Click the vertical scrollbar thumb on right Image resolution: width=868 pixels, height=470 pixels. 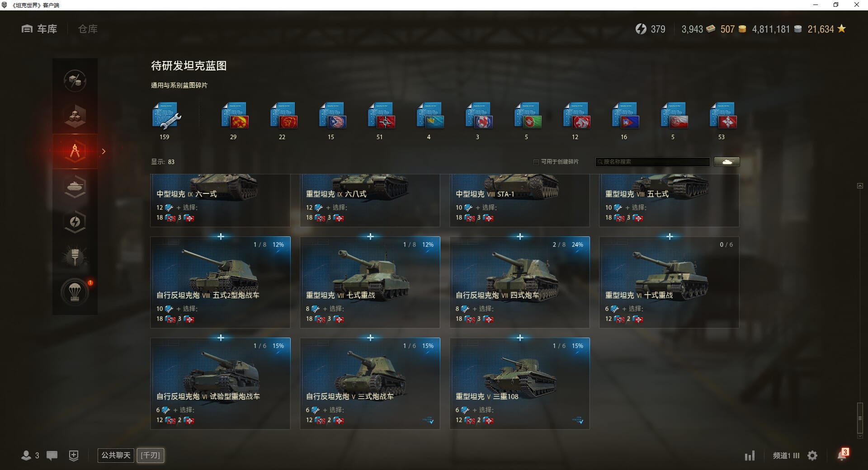click(x=860, y=418)
